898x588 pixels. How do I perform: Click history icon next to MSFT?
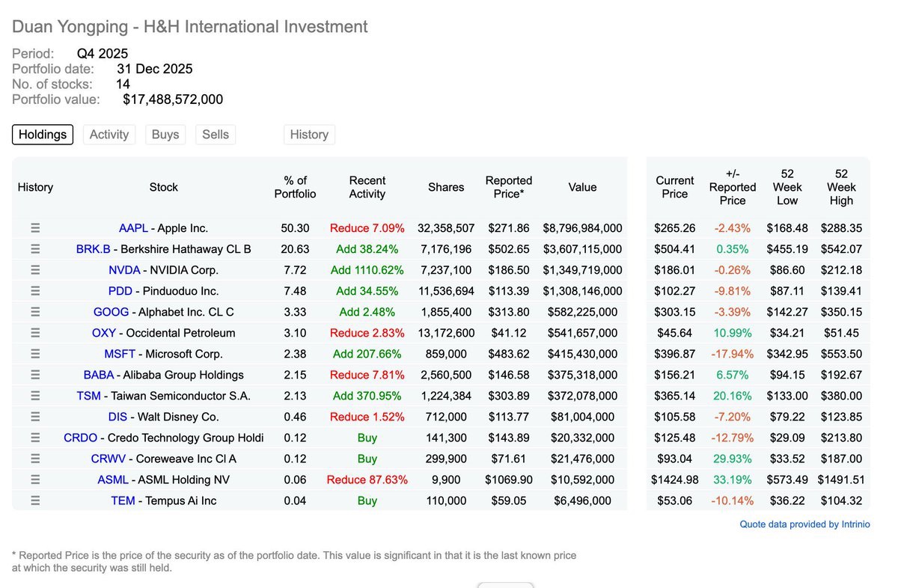coord(35,354)
